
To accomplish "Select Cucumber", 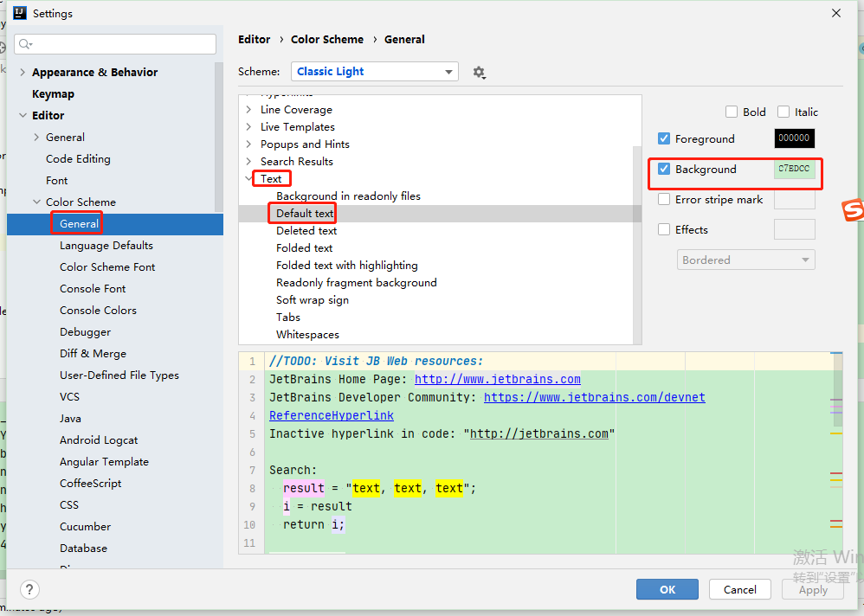I will click(x=86, y=526).
